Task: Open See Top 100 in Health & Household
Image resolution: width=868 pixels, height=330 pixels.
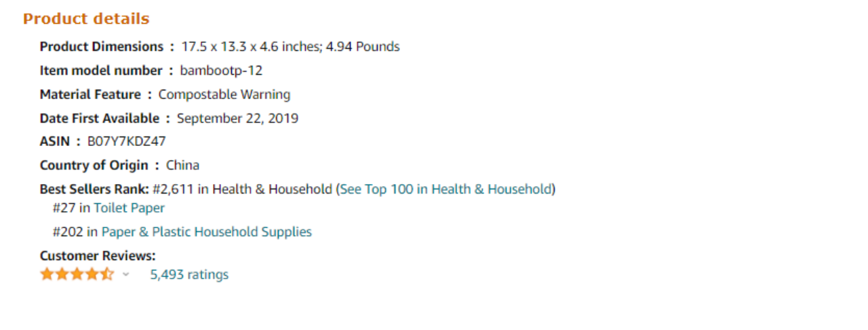Action: pos(446,189)
